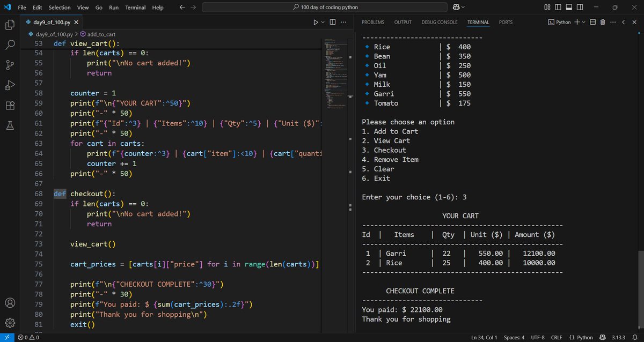This screenshot has height=342, width=644.
Task: Open the remote window indicator in status bar
Action: coord(6,337)
